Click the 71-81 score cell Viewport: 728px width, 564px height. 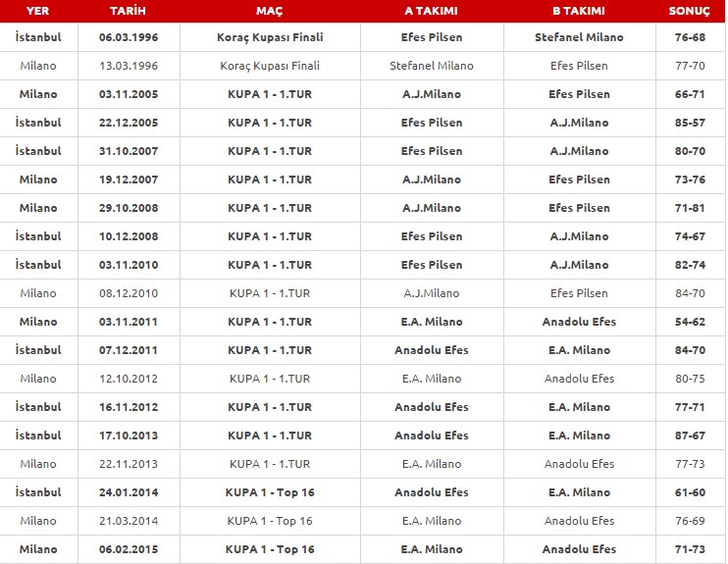pyautogui.click(x=690, y=208)
